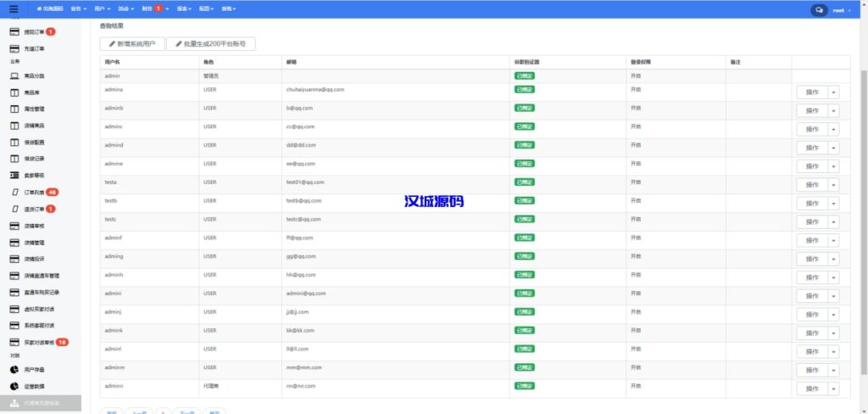
Task: Open the 用户 menu in top navigation
Action: coord(103,8)
